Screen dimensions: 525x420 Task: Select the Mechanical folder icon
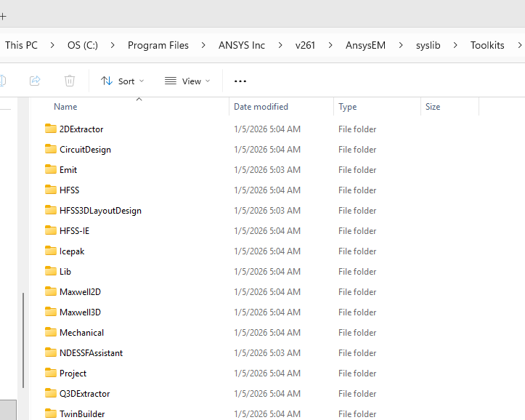tap(51, 332)
